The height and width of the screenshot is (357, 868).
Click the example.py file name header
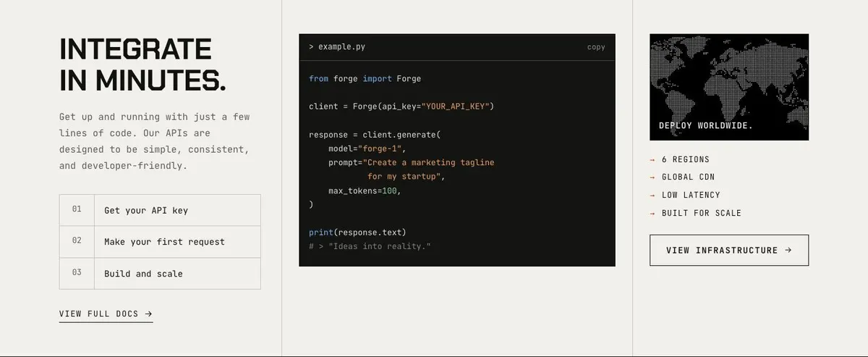pyautogui.click(x=337, y=47)
